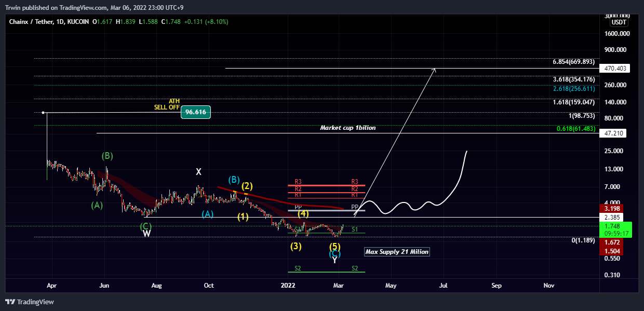644x311 pixels.
Task: Select the yellow (5) wave label
Action: point(335,246)
